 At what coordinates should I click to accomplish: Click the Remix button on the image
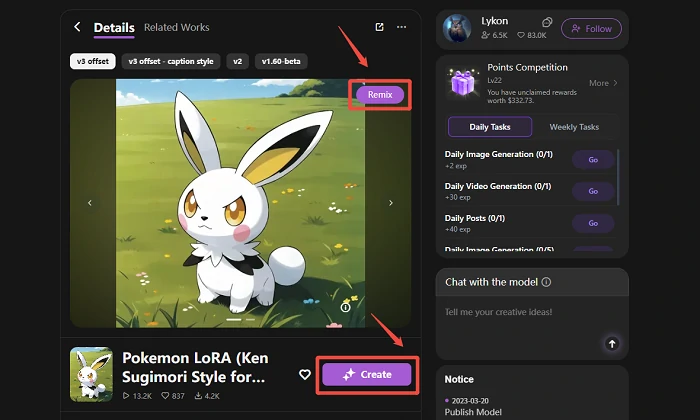coord(380,95)
